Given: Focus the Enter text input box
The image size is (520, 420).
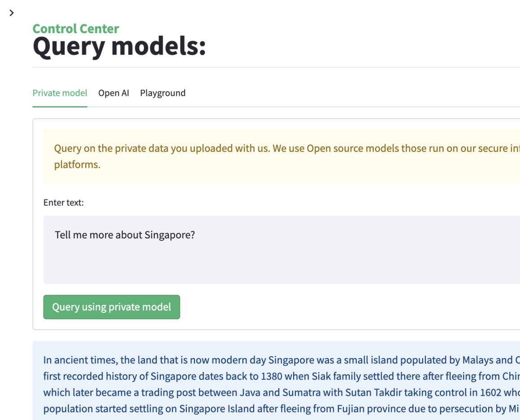Looking at the screenshot, I should click(282, 249).
